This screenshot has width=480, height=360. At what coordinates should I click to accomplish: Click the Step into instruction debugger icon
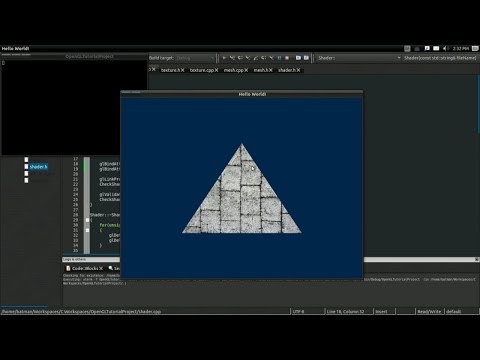pos(272,58)
